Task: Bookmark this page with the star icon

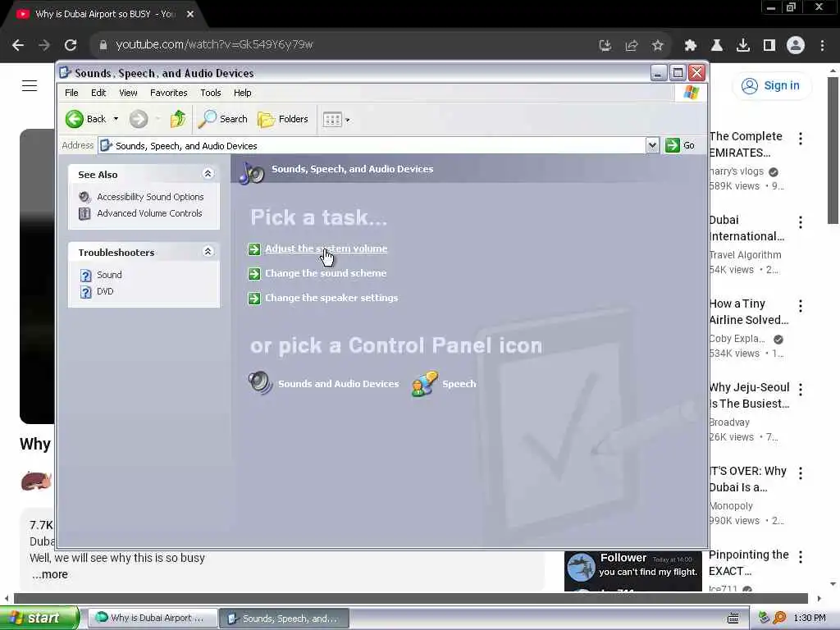Action: [x=657, y=46]
